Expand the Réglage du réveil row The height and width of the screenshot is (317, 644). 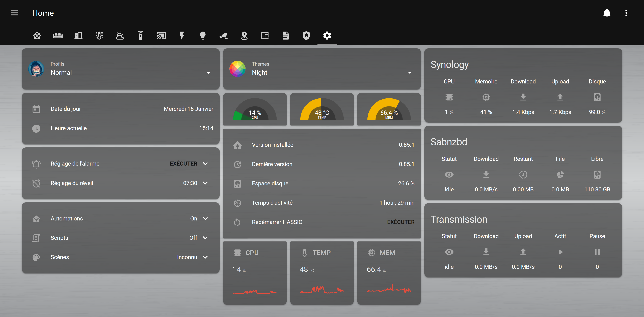pos(205,183)
